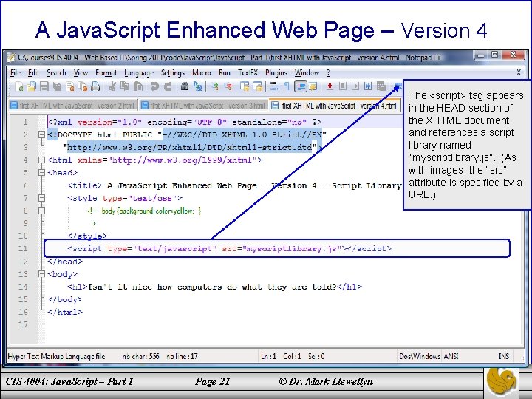Image resolution: width=532 pixels, height=399 pixels.
Task: Collapse the comment fold marker on line 8
Action: (41, 211)
